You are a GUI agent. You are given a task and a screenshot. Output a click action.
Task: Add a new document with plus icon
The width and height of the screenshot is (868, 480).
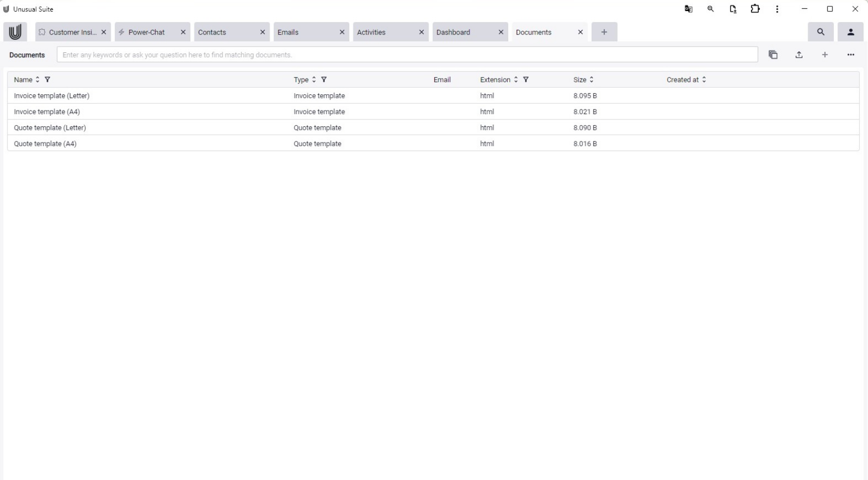(824, 55)
